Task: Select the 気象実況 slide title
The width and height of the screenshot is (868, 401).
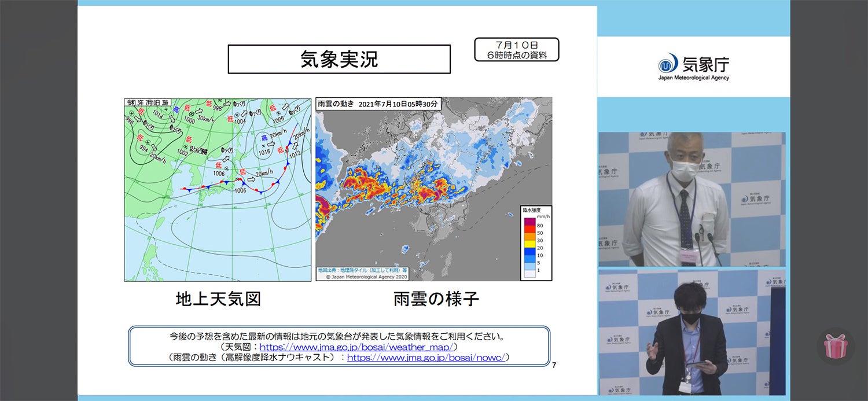Action: pyautogui.click(x=339, y=59)
